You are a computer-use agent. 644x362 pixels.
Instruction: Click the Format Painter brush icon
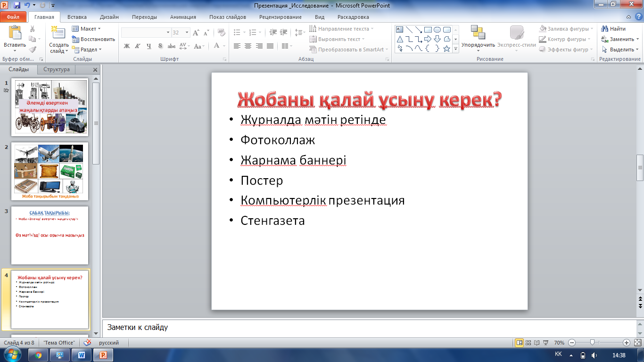pyautogui.click(x=33, y=49)
